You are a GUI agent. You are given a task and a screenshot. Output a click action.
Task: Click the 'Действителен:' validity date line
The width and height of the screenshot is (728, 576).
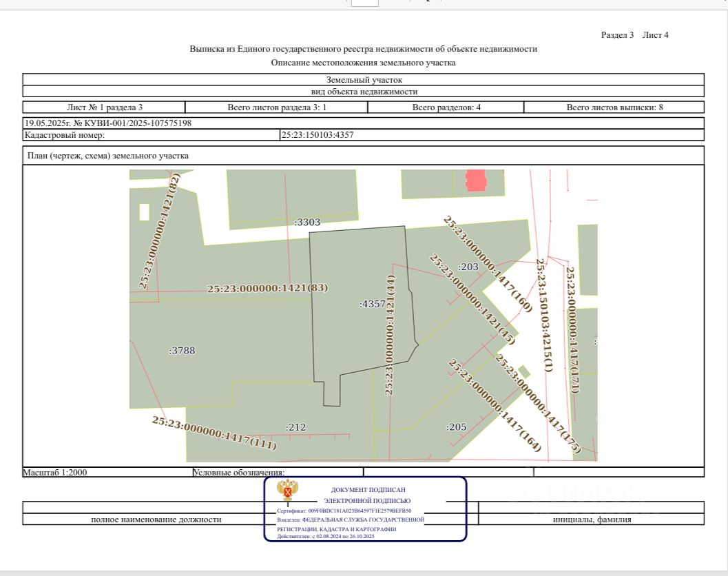[326, 536]
